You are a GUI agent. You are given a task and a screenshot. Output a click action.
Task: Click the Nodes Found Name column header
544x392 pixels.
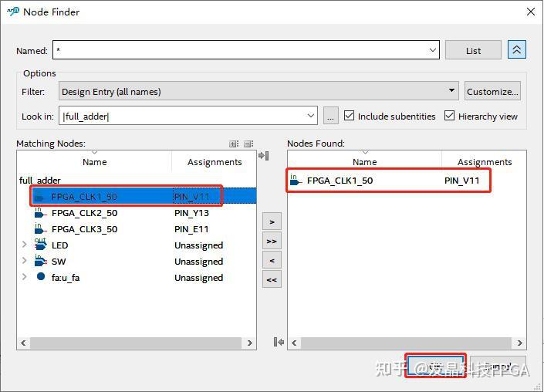[x=365, y=162]
